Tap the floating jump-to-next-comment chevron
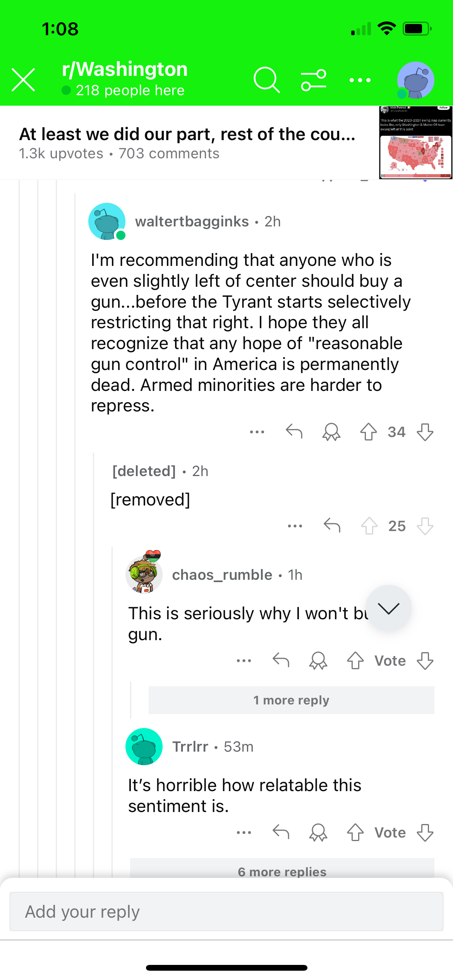453x980 pixels. click(388, 608)
